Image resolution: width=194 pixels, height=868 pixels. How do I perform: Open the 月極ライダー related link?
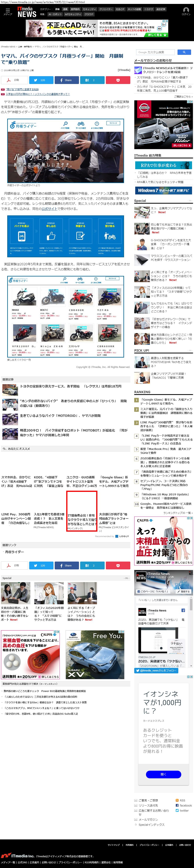(x=14, y=552)
